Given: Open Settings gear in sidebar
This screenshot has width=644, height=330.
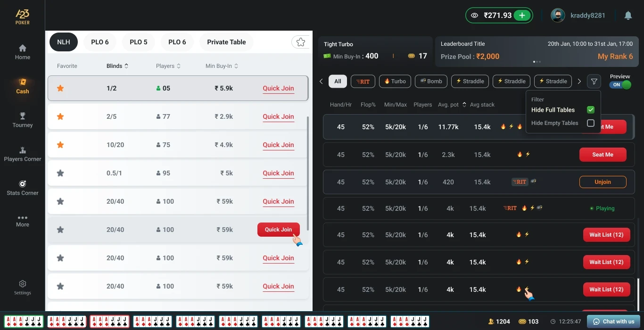Looking at the screenshot, I should [22, 287].
